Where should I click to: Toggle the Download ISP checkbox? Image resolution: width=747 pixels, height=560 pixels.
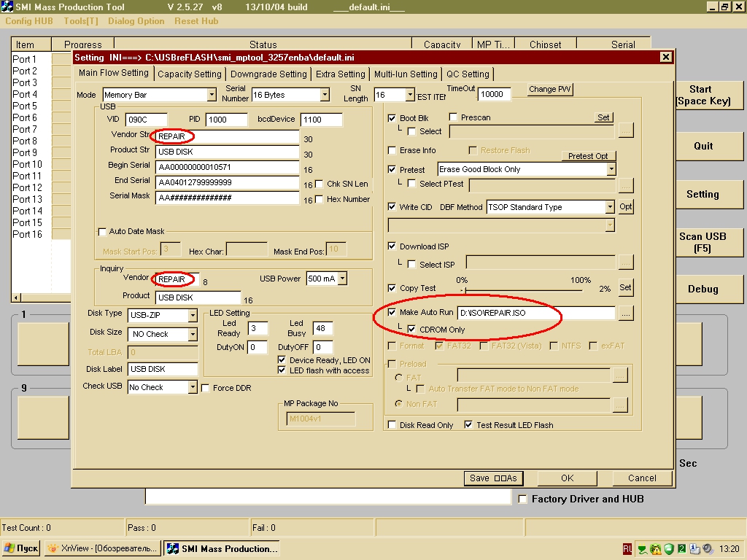click(392, 246)
